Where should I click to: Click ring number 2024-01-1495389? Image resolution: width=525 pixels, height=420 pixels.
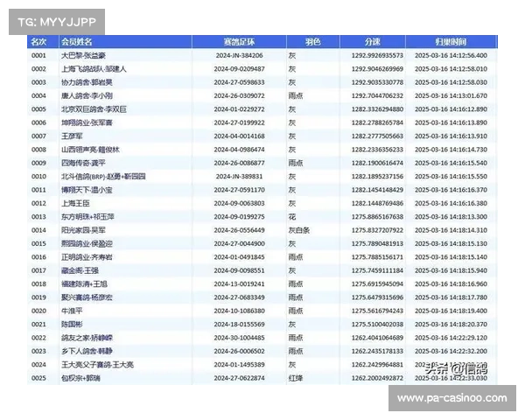tap(239, 364)
